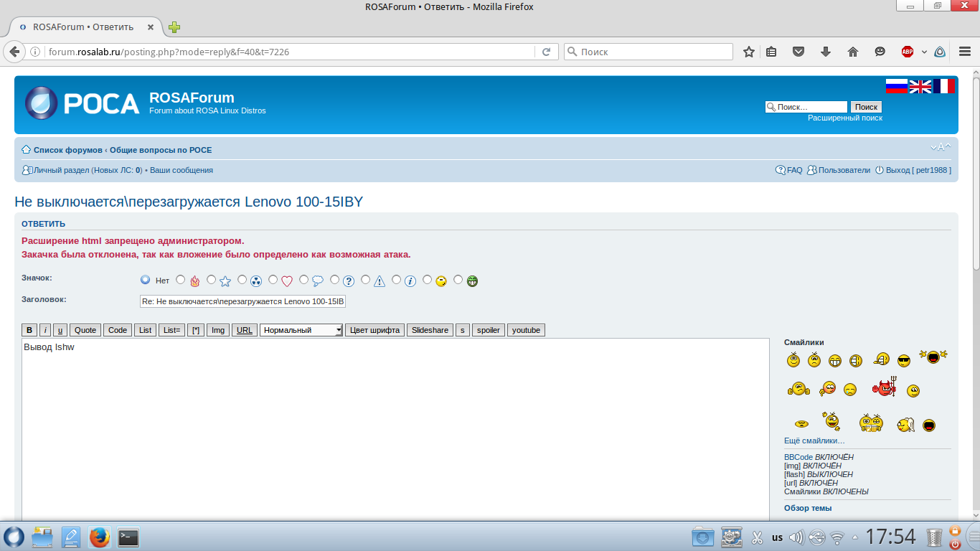Click the forum 'Поиск' search button
This screenshot has width=980, height=551.
(866, 107)
